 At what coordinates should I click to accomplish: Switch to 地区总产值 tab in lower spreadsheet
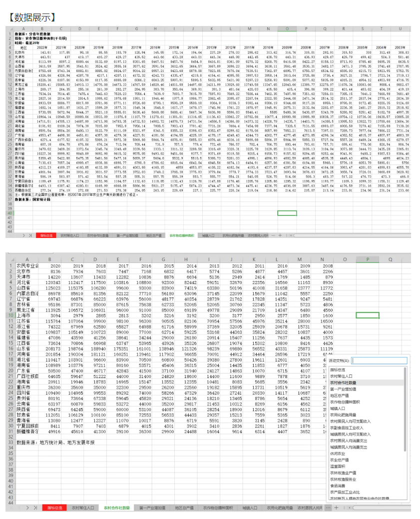tap(184, 507)
